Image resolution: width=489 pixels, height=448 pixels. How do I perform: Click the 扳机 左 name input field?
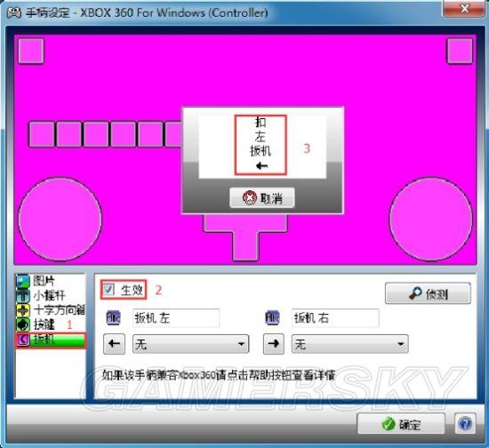click(176, 318)
